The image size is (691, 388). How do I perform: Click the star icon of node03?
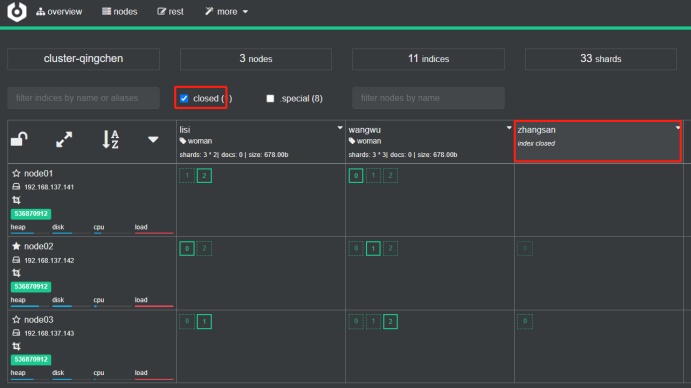(x=16, y=319)
